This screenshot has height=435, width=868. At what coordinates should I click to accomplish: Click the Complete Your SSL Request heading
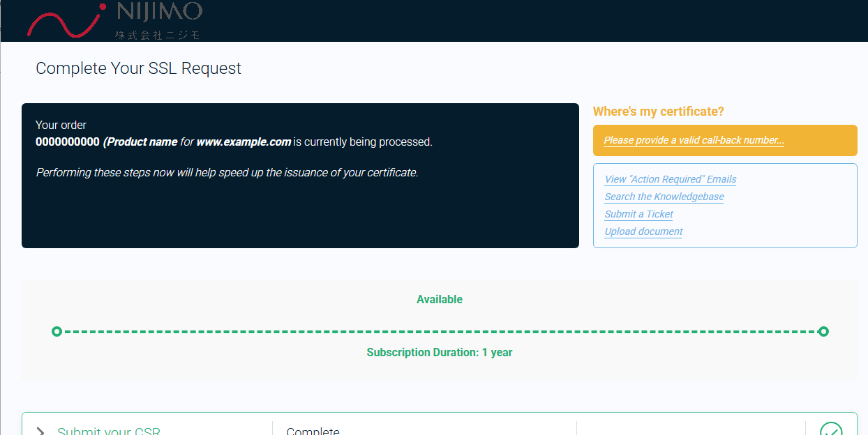click(x=138, y=68)
